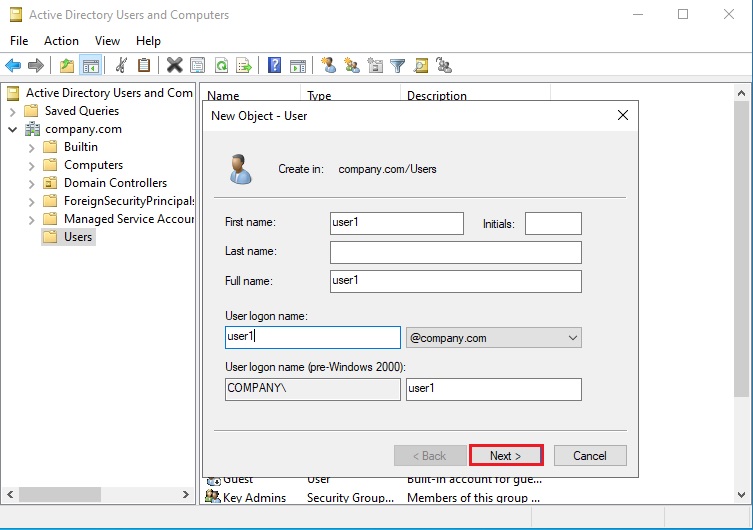The image size is (753, 530).
Task: Cancel the New Object - User dialog
Action: (x=590, y=456)
